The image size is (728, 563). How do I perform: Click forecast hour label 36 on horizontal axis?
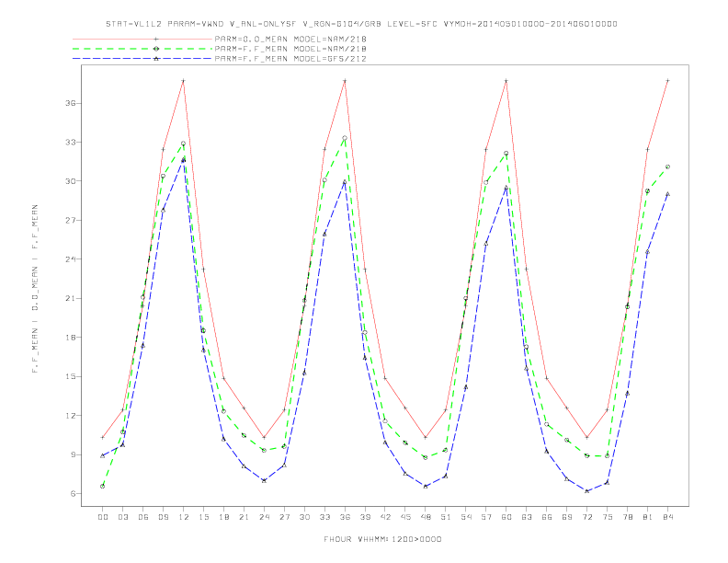pyautogui.click(x=345, y=517)
